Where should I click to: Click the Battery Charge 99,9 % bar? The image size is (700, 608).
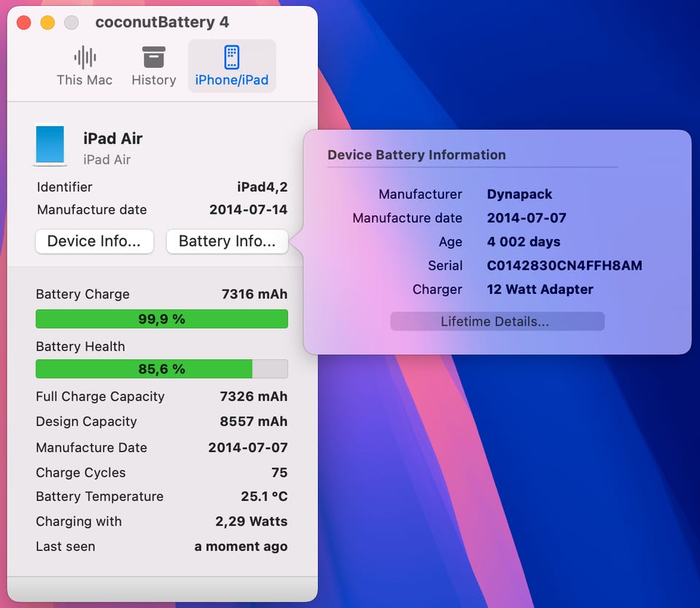(162, 319)
